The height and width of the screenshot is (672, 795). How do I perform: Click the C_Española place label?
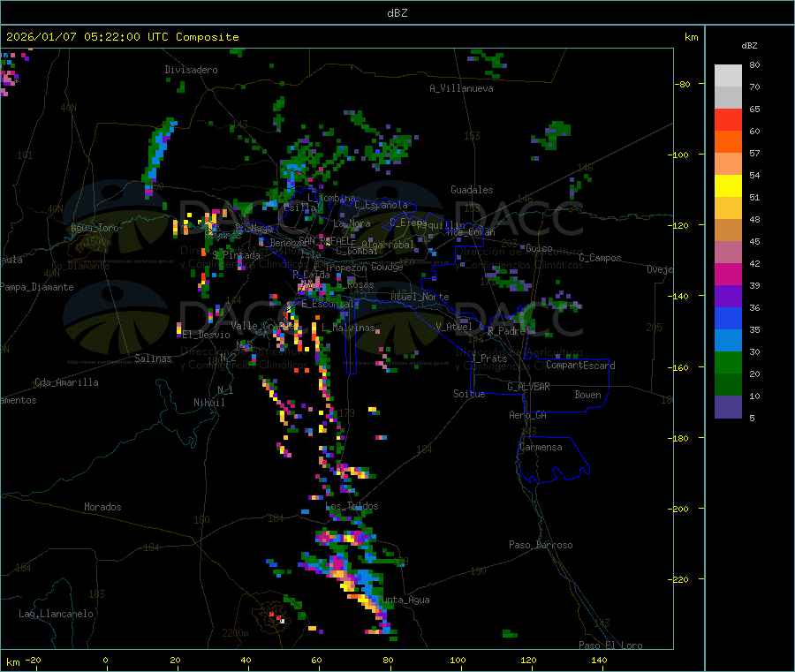click(x=382, y=205)
